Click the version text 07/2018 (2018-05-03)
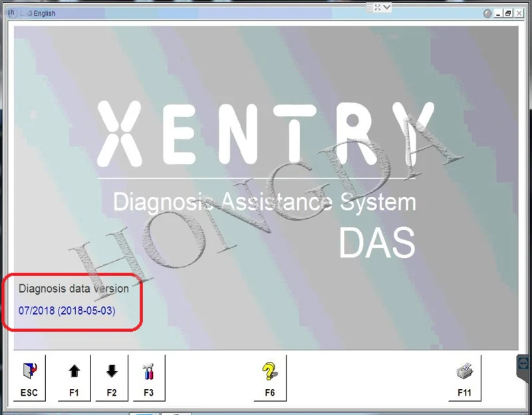This screenshot has width=532, height=415. click(67, 311)
